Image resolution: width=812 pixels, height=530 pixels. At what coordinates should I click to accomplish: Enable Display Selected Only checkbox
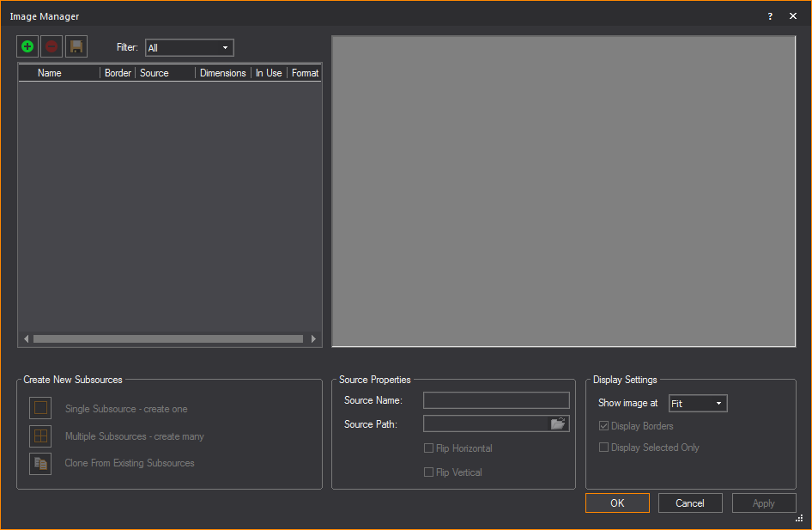click(603, 448)
